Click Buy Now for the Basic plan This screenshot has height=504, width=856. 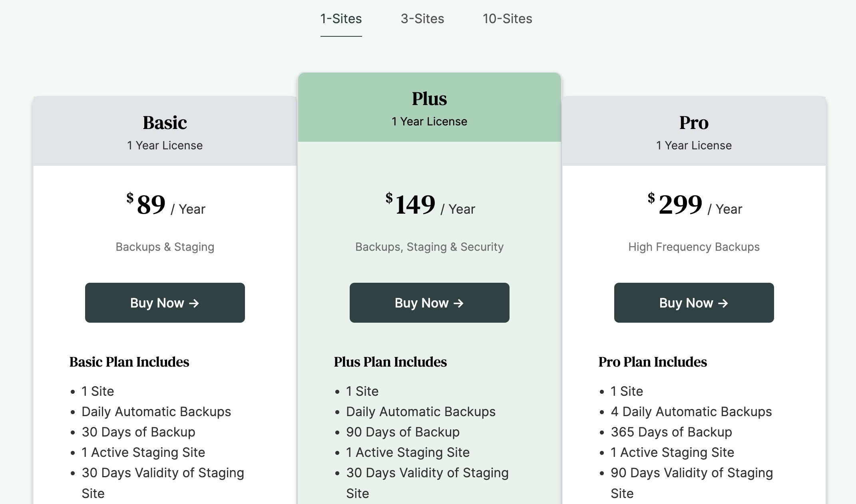tap(165, 303)
